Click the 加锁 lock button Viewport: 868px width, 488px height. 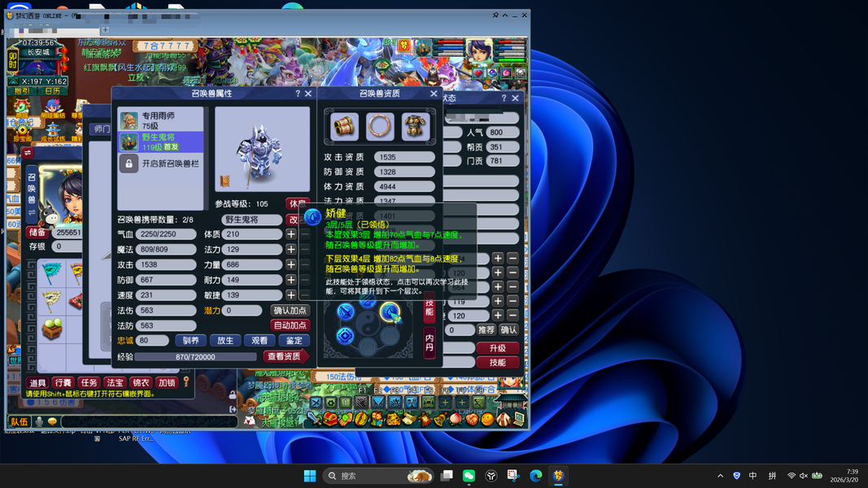pos(167,382)
